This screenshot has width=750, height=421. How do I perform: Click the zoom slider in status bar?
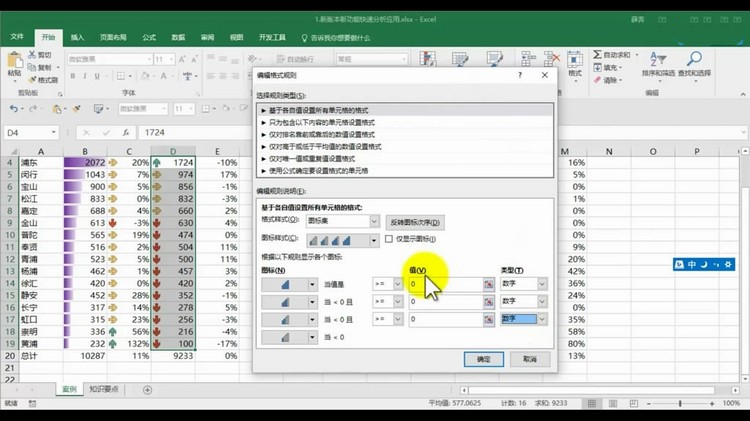(680, 404)
